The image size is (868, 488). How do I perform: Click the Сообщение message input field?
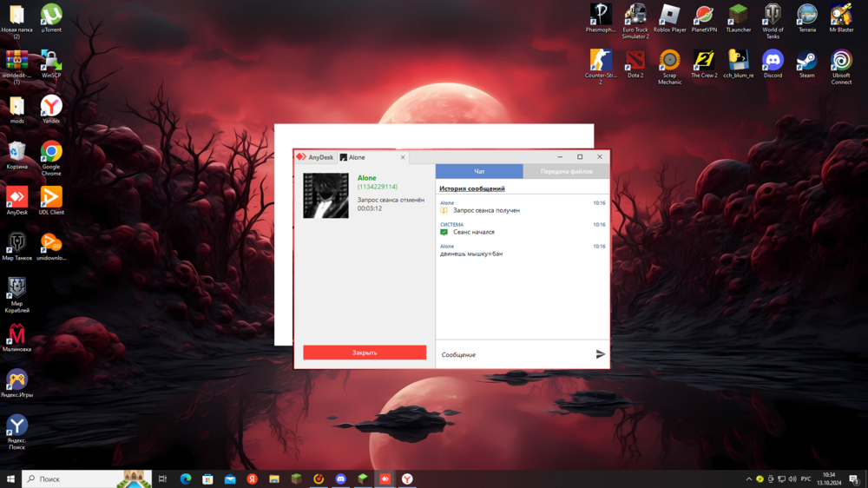click(x=515, y=354)
